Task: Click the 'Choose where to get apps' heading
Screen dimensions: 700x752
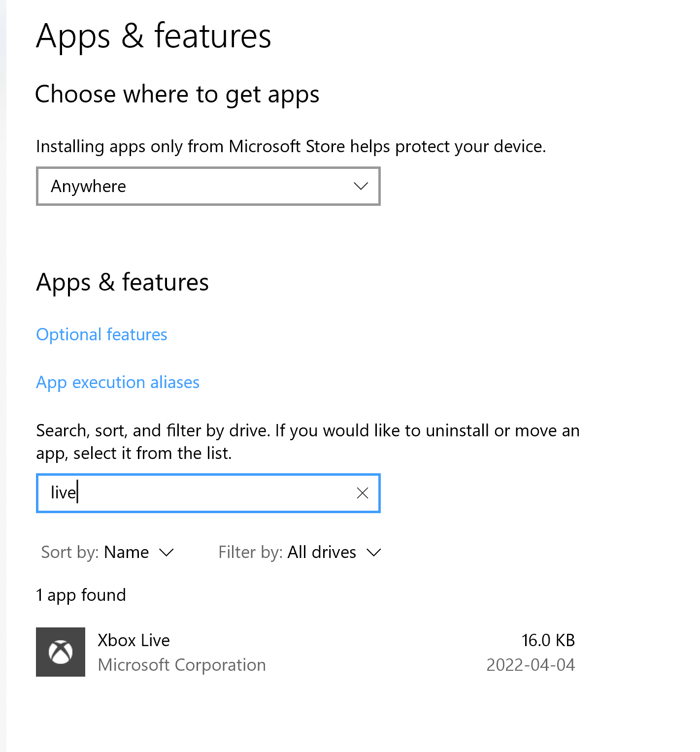Action: click(177, 94)
